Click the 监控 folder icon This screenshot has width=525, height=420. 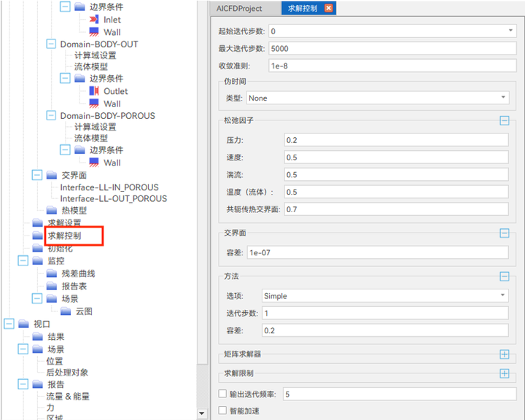tap(37, 261)
